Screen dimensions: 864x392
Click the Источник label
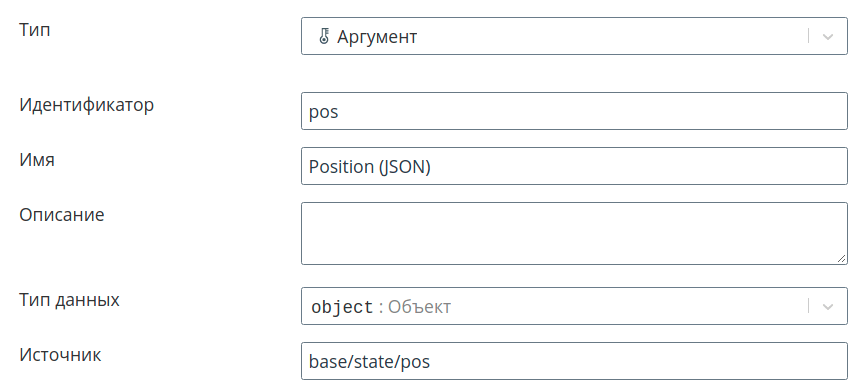60,355
